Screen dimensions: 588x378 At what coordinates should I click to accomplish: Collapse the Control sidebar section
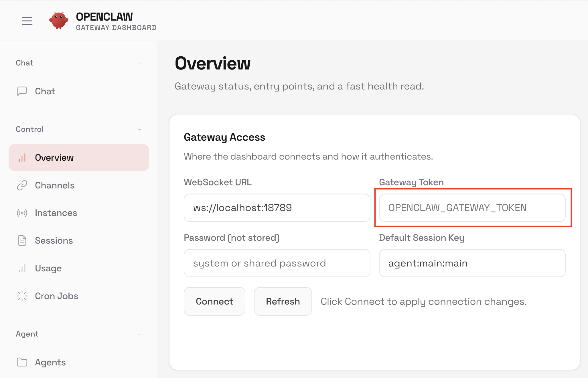(139, 129)
